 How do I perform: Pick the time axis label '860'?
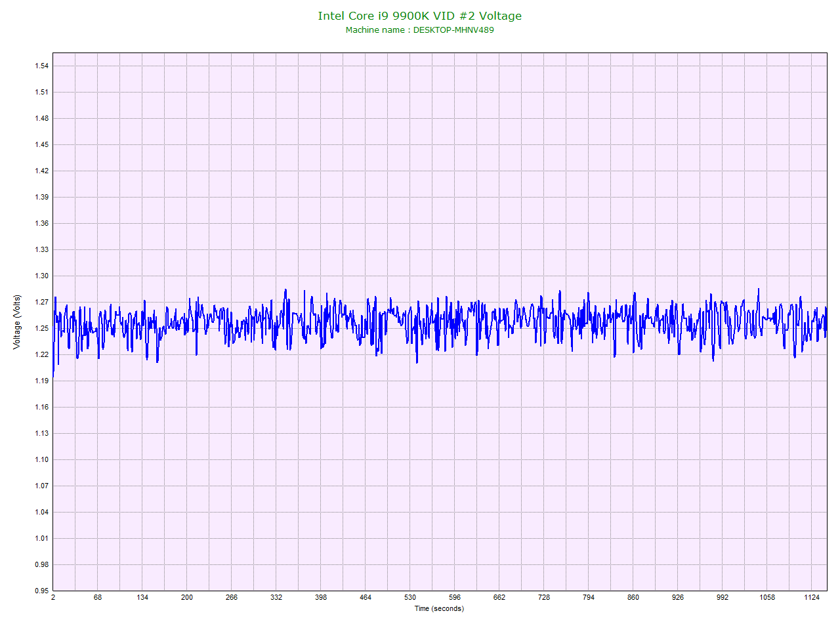point(633,597)
